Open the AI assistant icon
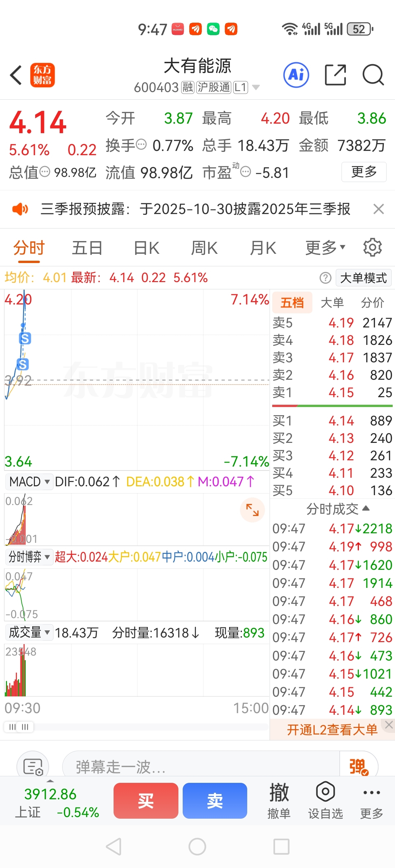The height and width of the screenshot is (868, 395). tap(296, 75)
